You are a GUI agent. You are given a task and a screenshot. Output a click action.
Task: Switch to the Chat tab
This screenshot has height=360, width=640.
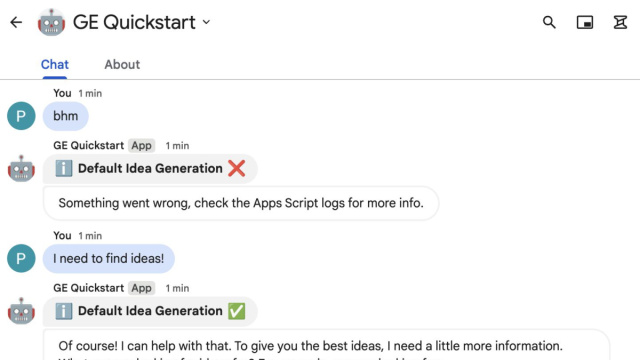[55, 64]
